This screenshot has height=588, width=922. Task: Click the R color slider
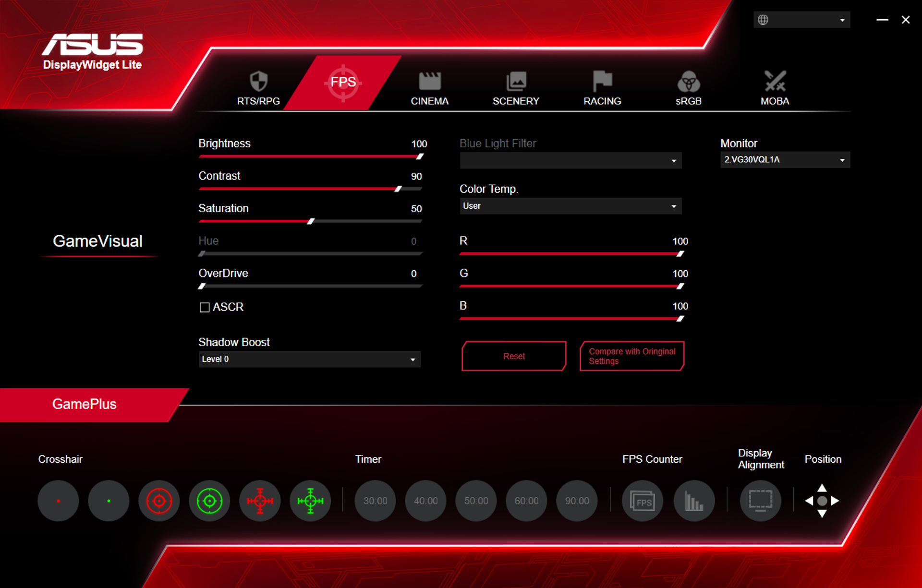point(571,254)
